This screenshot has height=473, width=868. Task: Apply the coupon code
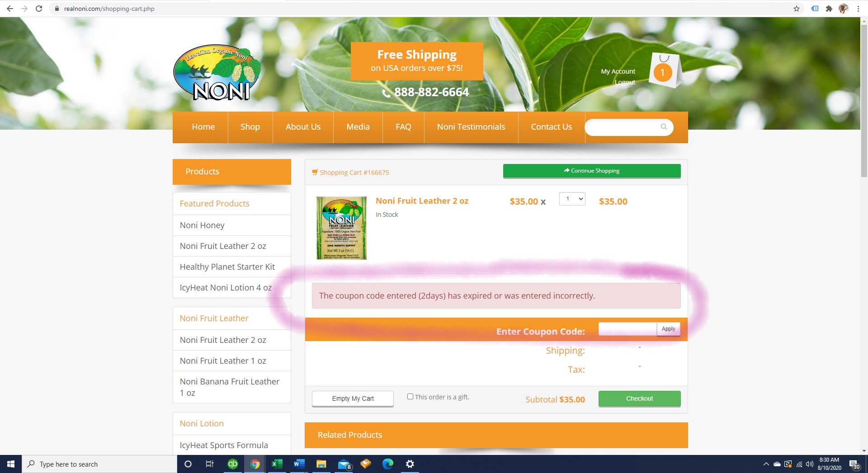(x=668, y=329)
